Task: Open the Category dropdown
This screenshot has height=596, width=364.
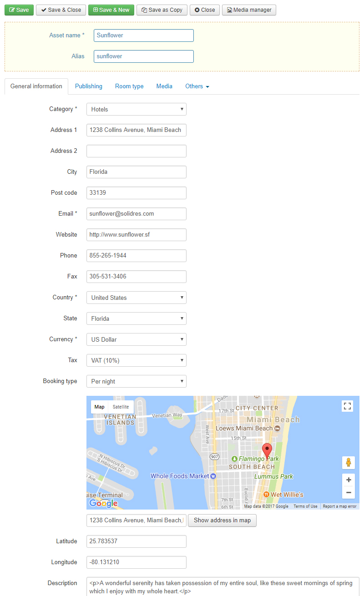Action: pyautogui.click(x=136, y=109)
